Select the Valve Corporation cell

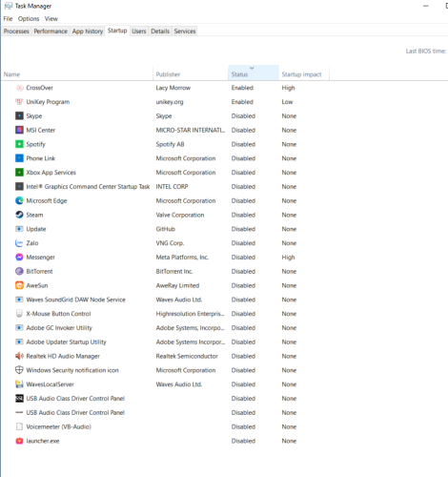point(180,215)
